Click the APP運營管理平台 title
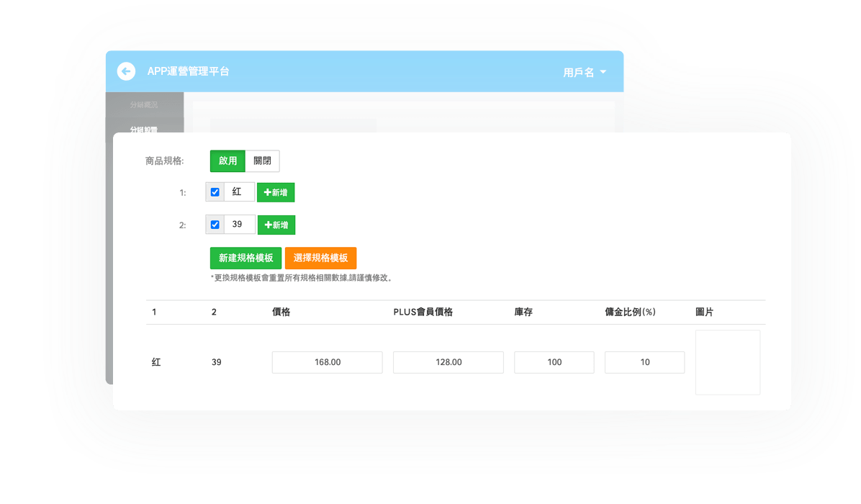This screenshot has width=861, height=504. (188, 71)
